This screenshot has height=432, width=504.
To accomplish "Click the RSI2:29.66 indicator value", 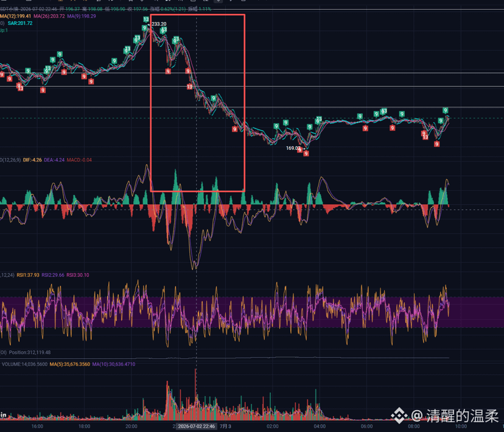I will (53, 275).
